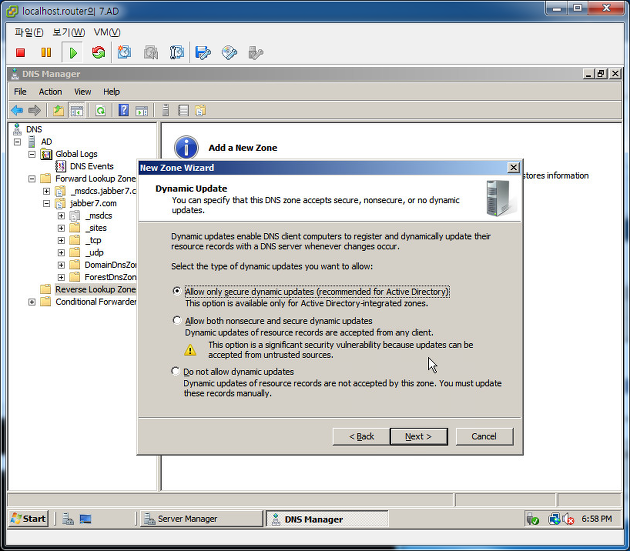Take a snapshot with the clock icon

125,53
